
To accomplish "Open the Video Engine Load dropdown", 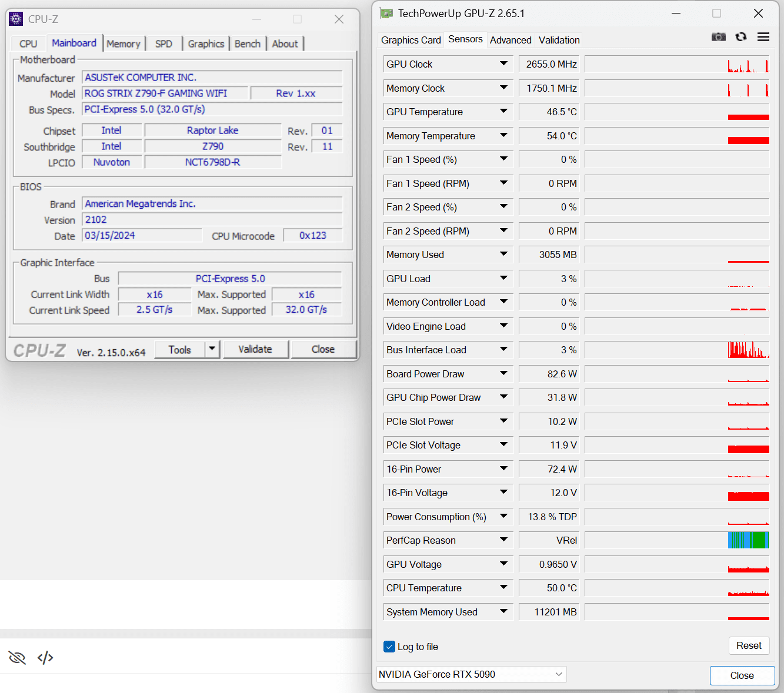I will point(503,326).
